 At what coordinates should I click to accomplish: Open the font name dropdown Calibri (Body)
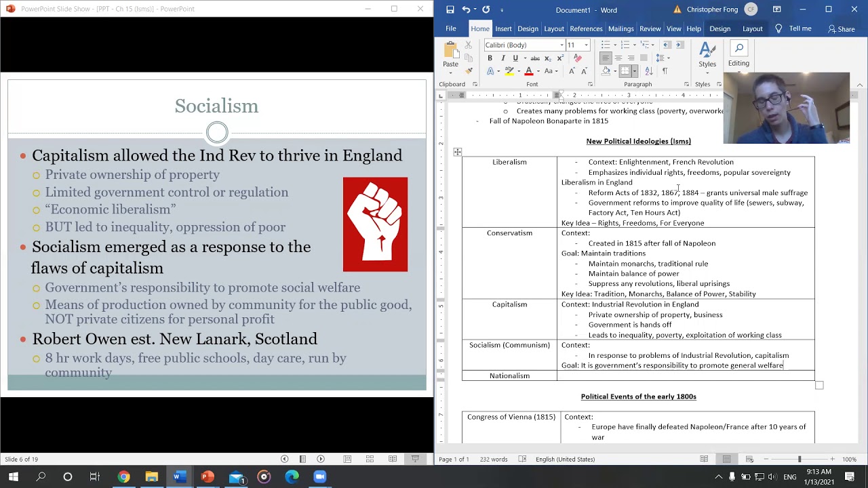coord(524,45)
